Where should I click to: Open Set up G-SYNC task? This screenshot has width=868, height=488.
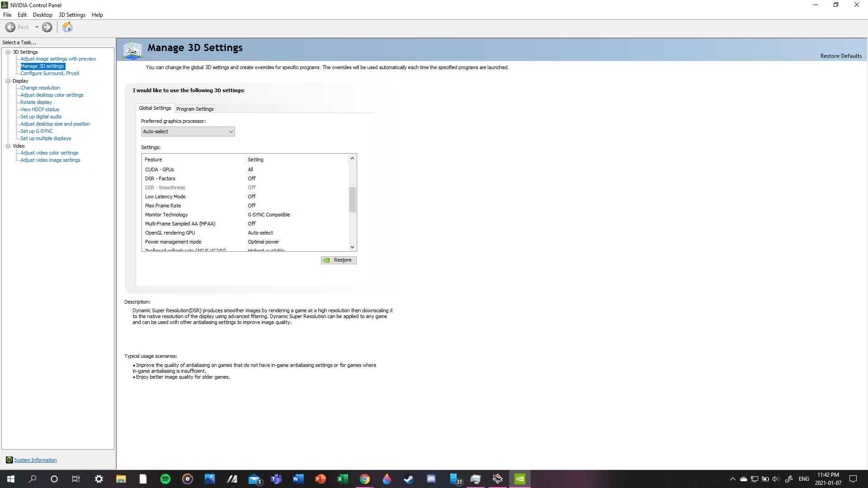point(37,131)
